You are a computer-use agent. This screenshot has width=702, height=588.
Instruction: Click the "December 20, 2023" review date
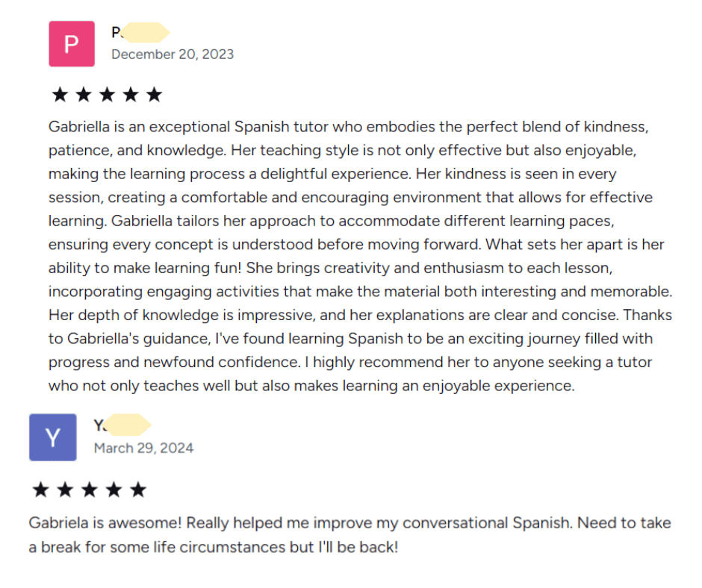173,54
